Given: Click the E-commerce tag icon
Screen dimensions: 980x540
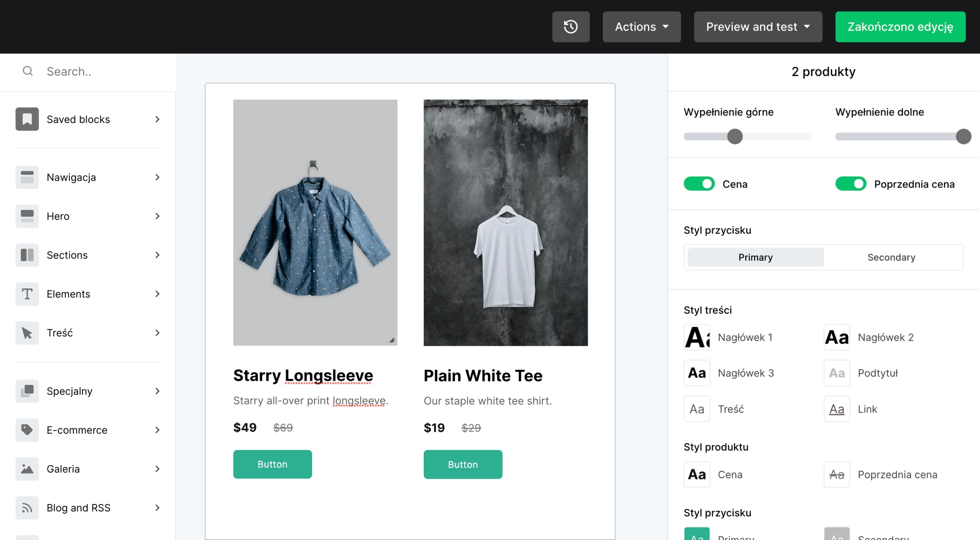Looking at the screenshot, I should tap(27, 430).
